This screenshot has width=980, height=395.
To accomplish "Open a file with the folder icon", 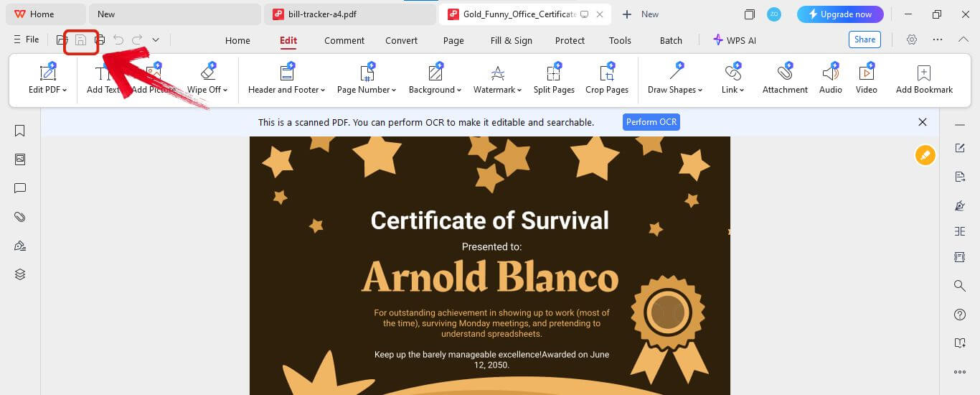I will tap(62, 40).
